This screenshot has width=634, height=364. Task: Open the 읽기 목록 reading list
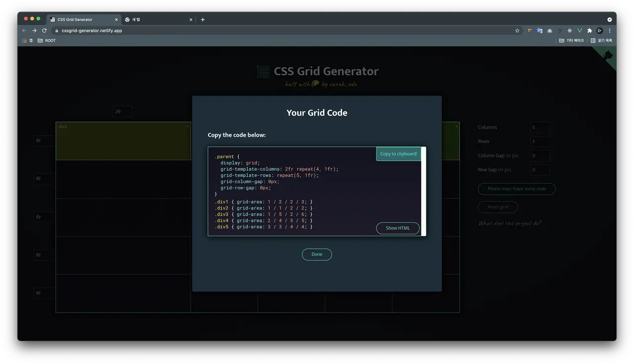coord(601,41)
